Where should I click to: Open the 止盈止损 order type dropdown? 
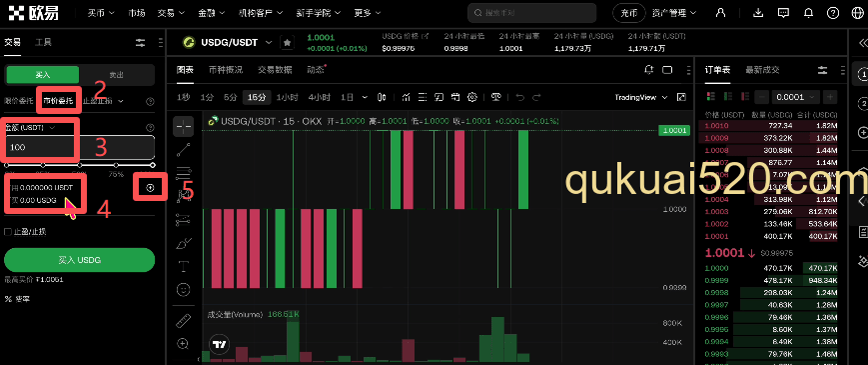[103, 101]
